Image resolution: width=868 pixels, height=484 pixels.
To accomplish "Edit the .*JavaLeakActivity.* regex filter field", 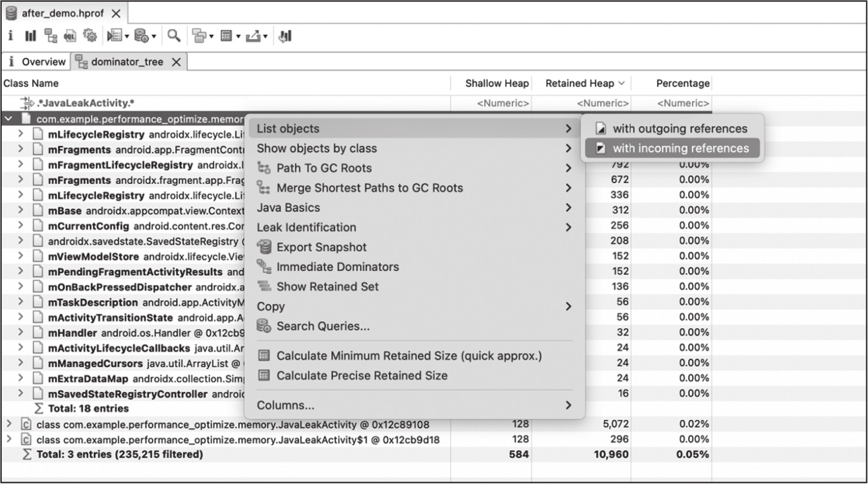I will [85, 103].
